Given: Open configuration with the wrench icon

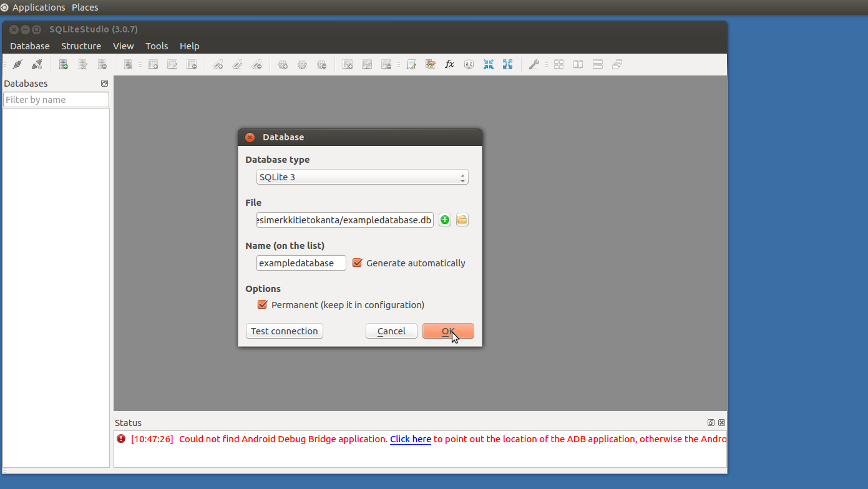Looking at the screenshot, I should point(534,64).
